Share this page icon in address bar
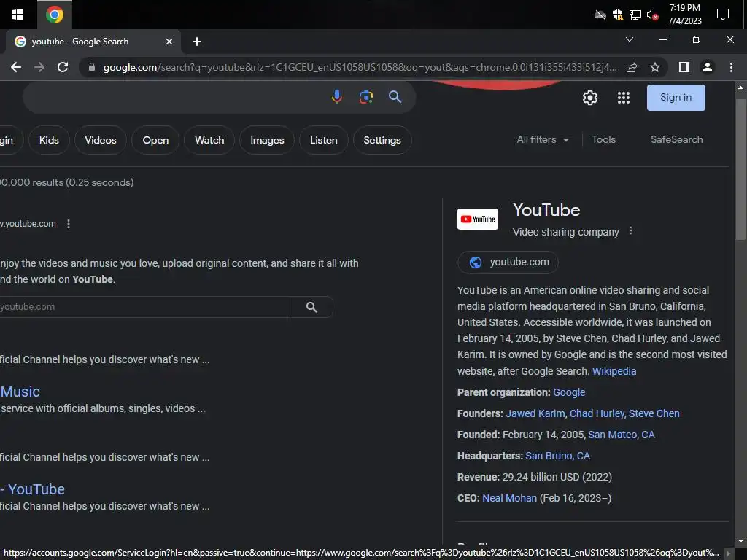This screenshot has width=747, height=560. 632,67
